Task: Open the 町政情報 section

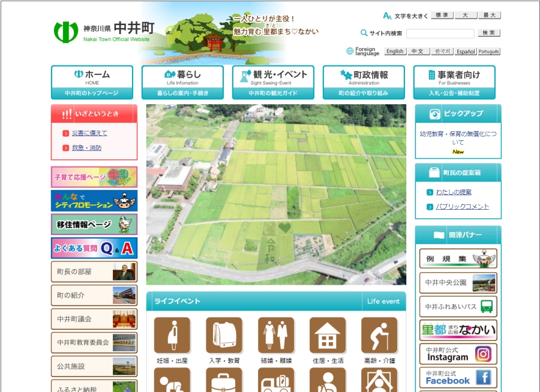Action: (x=362, y=81)
